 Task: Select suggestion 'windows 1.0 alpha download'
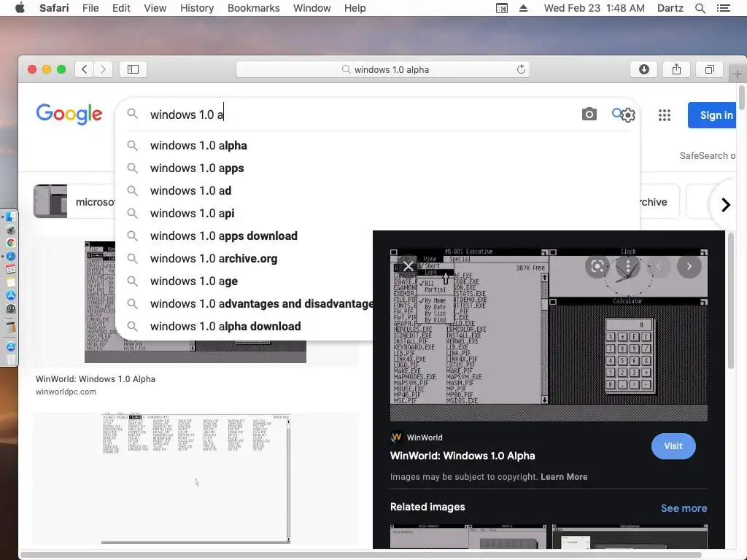coord(244,326)
